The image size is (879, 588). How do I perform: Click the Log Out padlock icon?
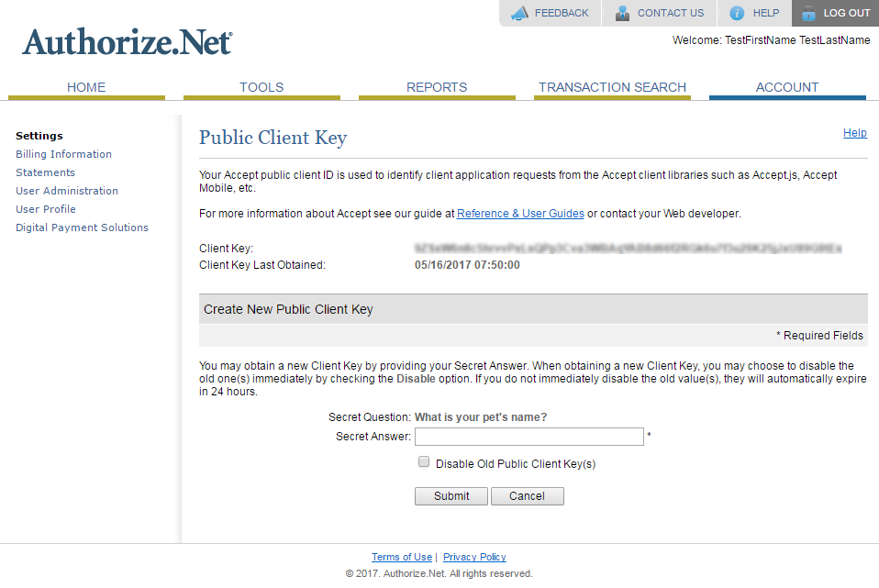coord(808,13)
